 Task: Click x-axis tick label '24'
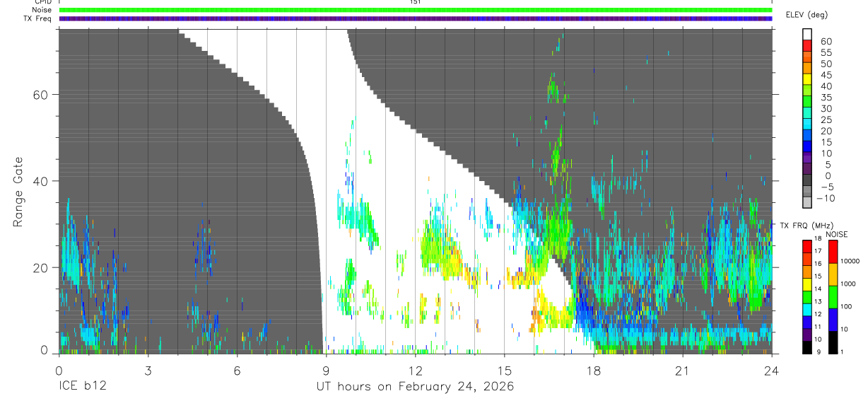tap(771, 371)
